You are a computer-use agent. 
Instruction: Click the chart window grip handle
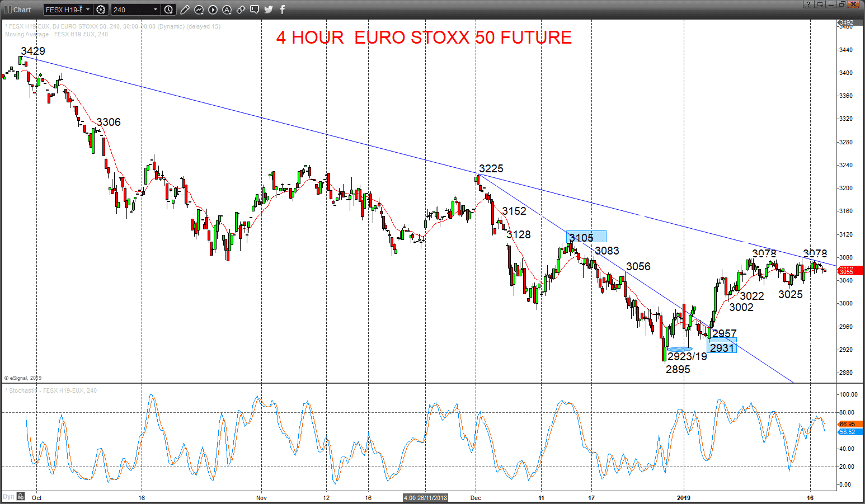pyautogui.click(x=7, y=10)
